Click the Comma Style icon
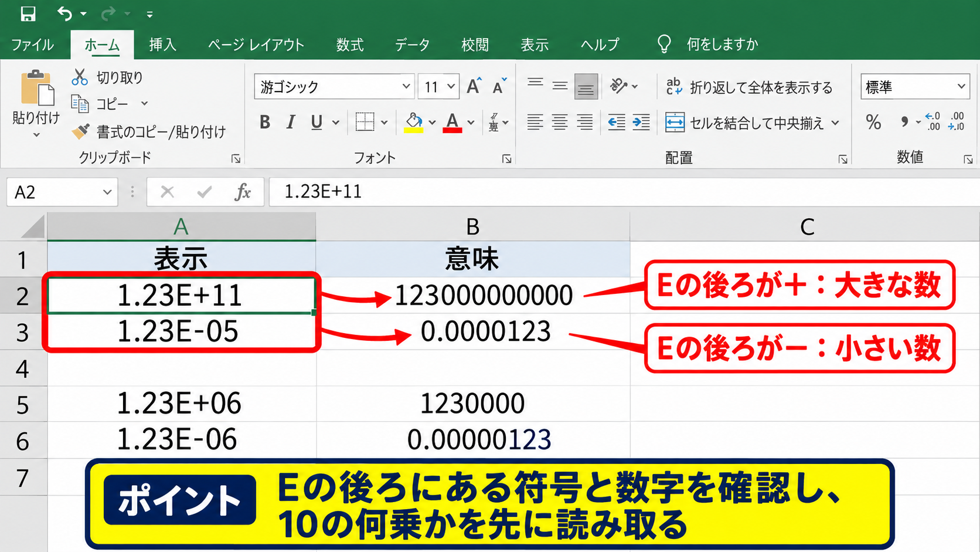 click(904, 122)
